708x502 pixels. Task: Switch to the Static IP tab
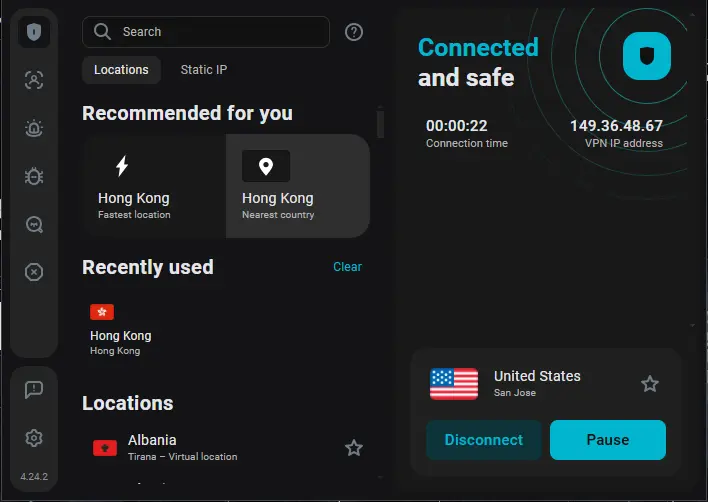pos(204,70)
